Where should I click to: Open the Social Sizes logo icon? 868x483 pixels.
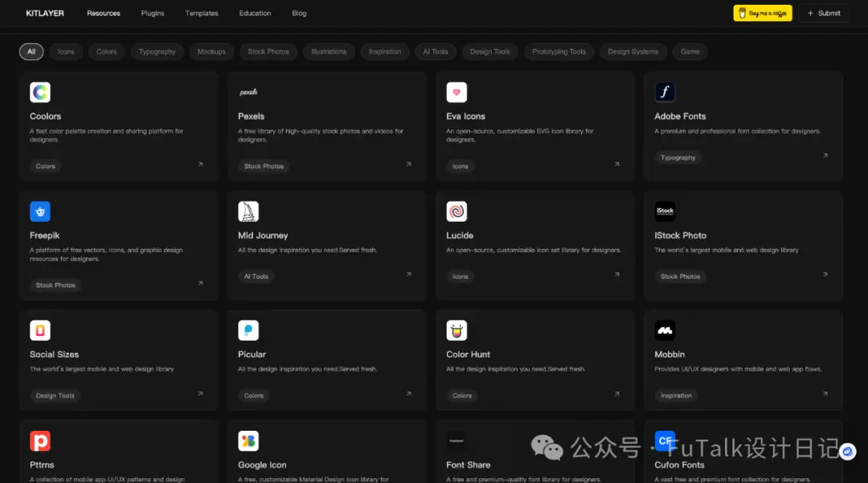pos(40,330)
